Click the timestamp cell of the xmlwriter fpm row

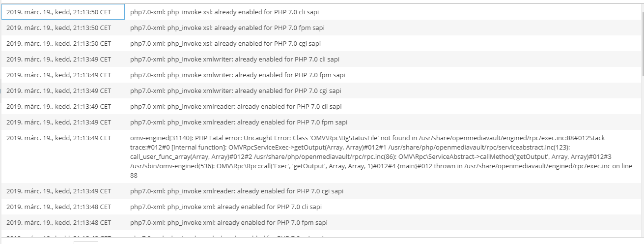63,75
